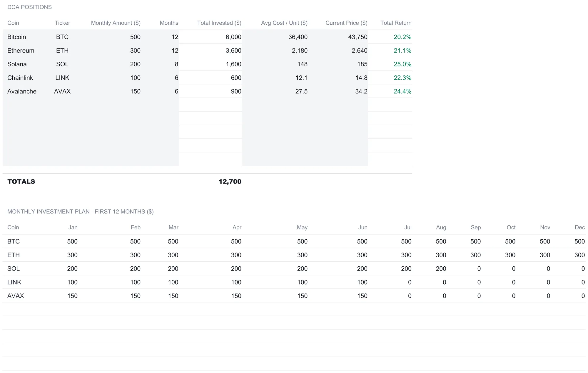Screen dimensions: 588x373
Task: Select the Monthly Amount ($) column header
Action: [116, 23]
